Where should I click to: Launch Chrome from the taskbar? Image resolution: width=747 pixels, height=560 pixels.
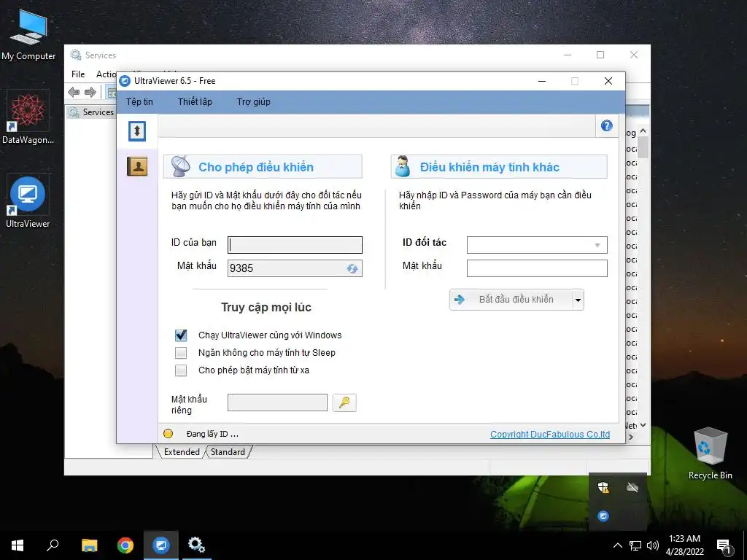coord(125,545)
